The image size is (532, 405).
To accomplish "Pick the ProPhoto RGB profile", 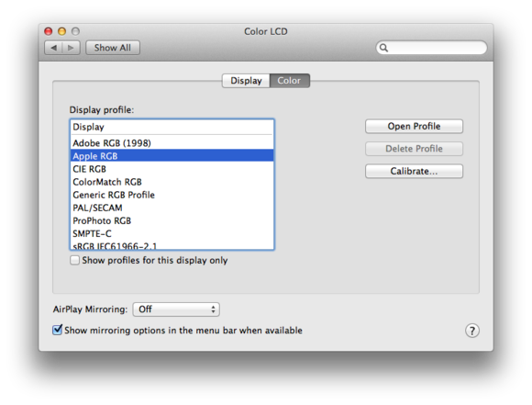I will 172,220.
